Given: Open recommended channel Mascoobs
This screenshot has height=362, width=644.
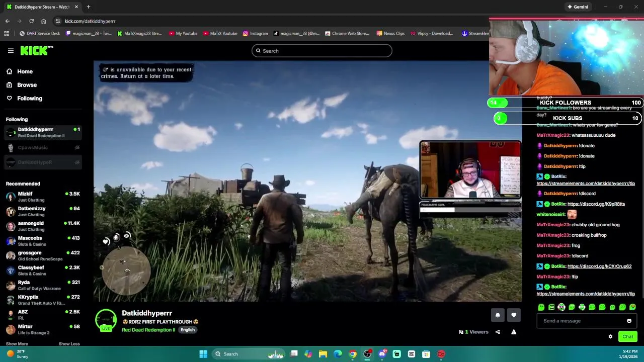Looking at the screenshot, I should pyautogui.click(x=43, y=241).
